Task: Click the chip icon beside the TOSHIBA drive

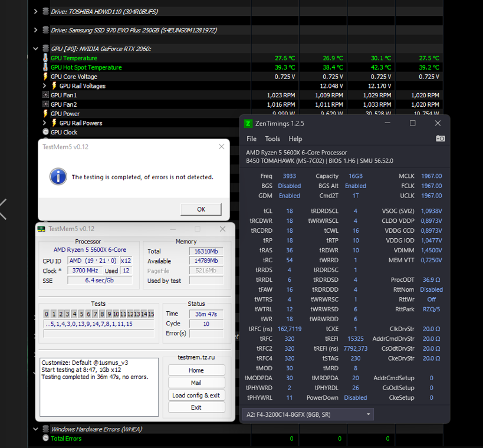Action: pyautogui.click(x=45, y=11)
